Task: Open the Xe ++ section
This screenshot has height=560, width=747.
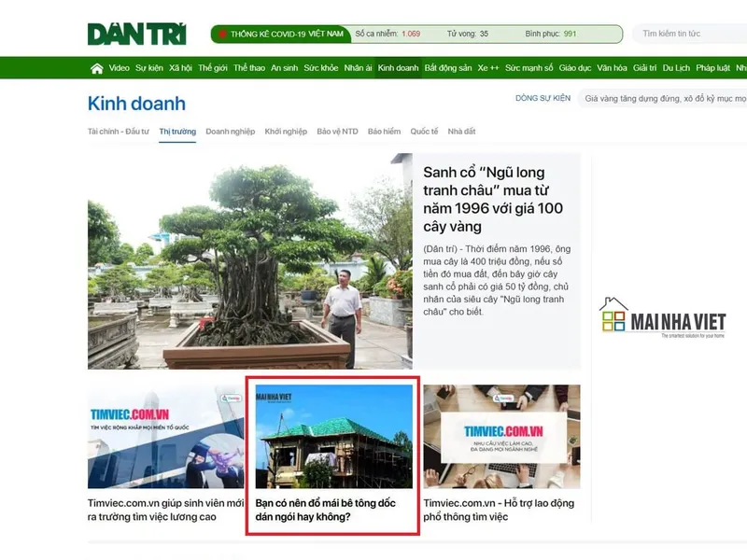Action: point(488,68)
